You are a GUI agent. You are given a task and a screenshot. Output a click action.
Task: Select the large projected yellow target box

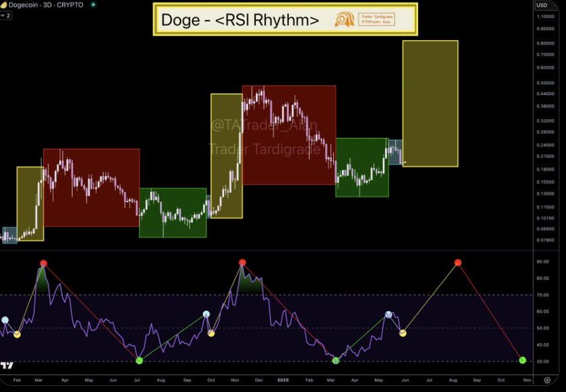(430, 103)
